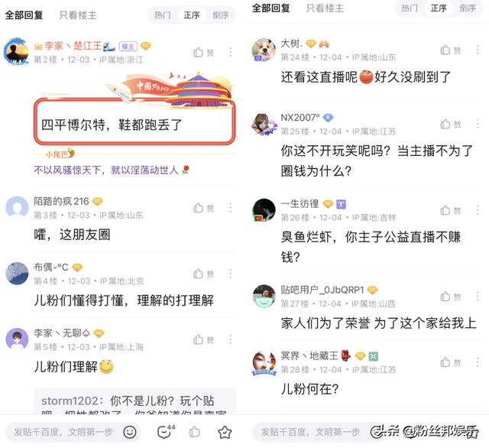Open username 贴吧用户_0JbQRP1 profile
Screen dimensions: 489x448
pos(322,291)
